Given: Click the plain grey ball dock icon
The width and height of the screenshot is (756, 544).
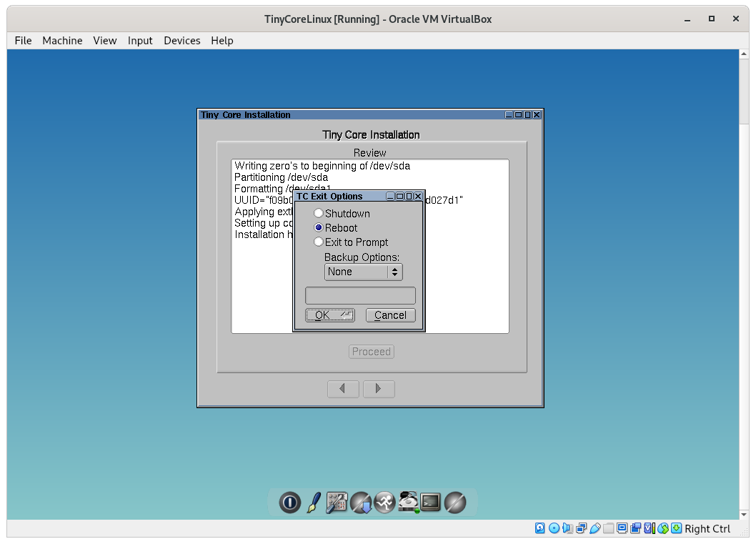Looking at the screenshot, I should tap(455, 503).
